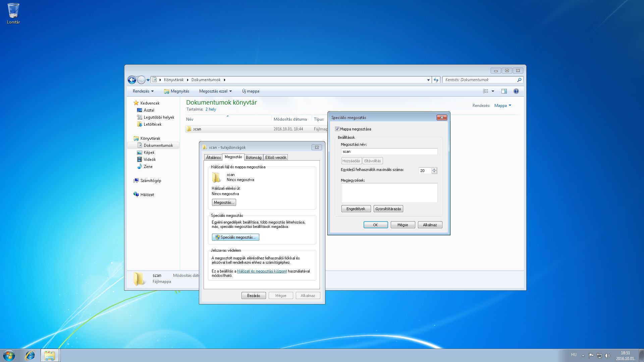Click the change view icon

click(485, 91)
